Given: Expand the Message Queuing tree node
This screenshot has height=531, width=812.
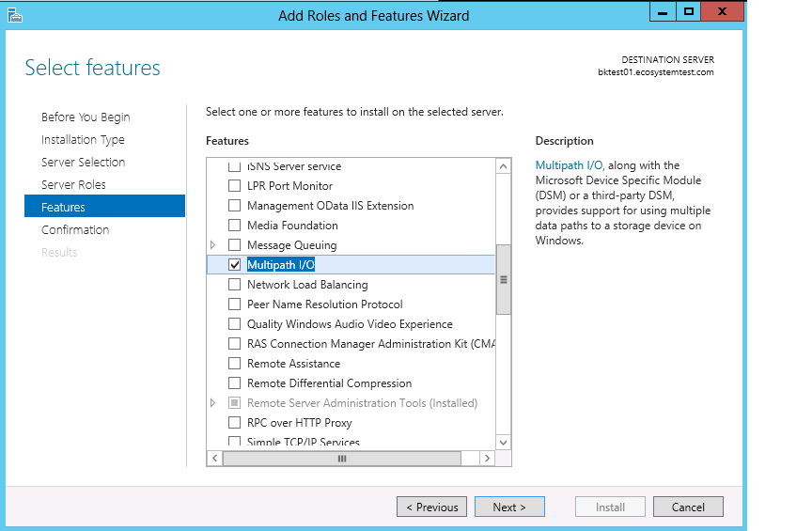Looking at the screenshot, I should click(x=213, y=245).
